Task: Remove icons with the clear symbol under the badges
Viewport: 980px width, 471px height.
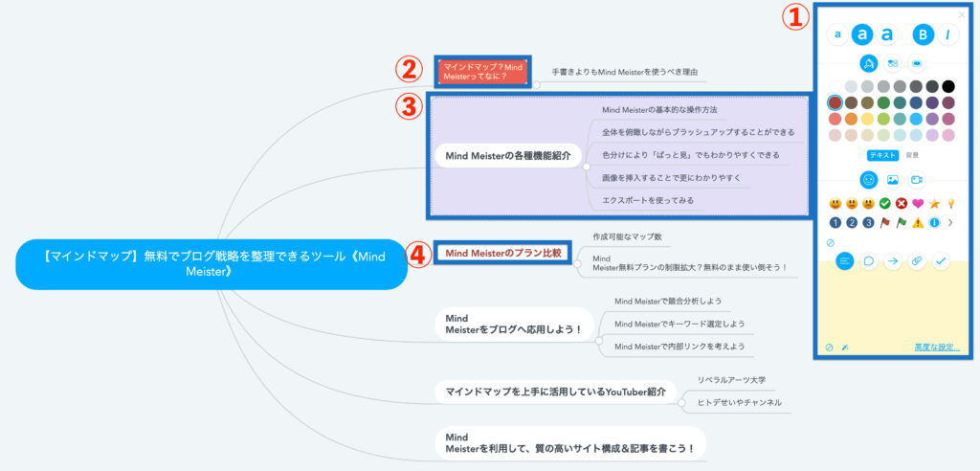Action: 831,243
